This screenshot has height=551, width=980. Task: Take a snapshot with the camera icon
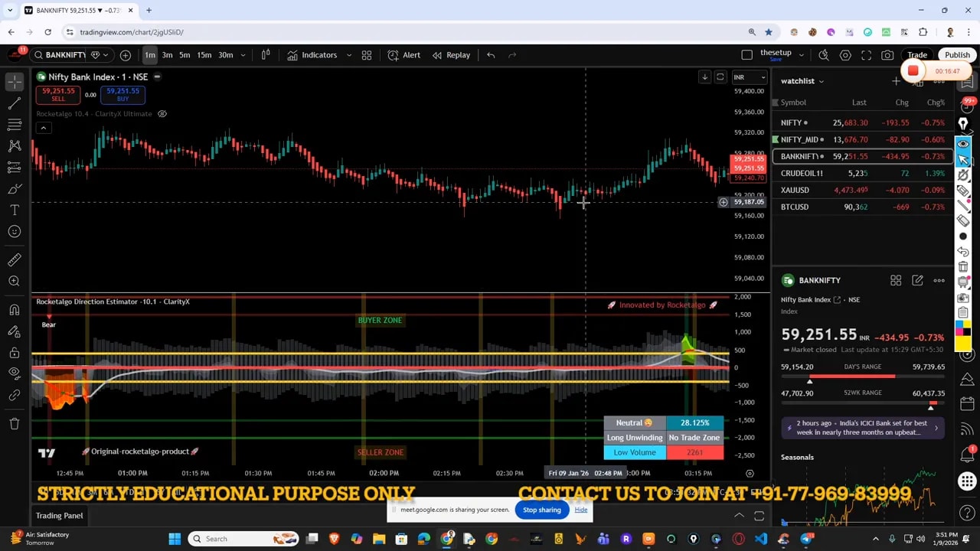887,55
